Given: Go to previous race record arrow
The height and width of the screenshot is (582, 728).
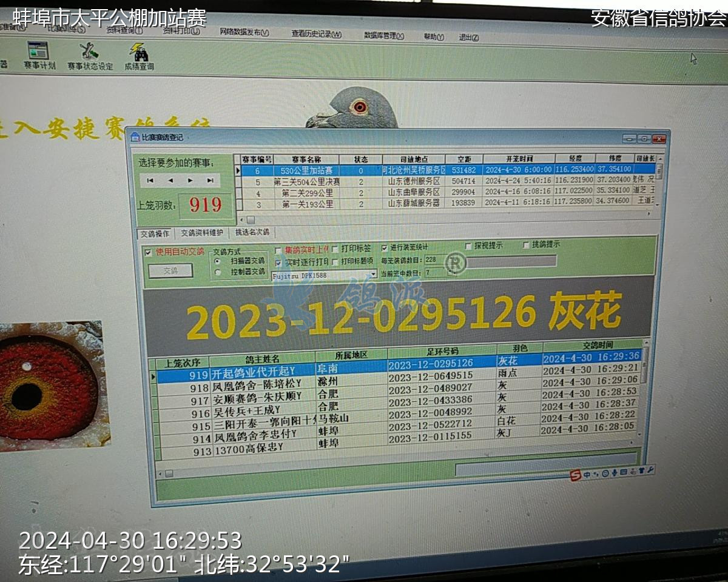Looking at the screenshot, I should [170, 180].
